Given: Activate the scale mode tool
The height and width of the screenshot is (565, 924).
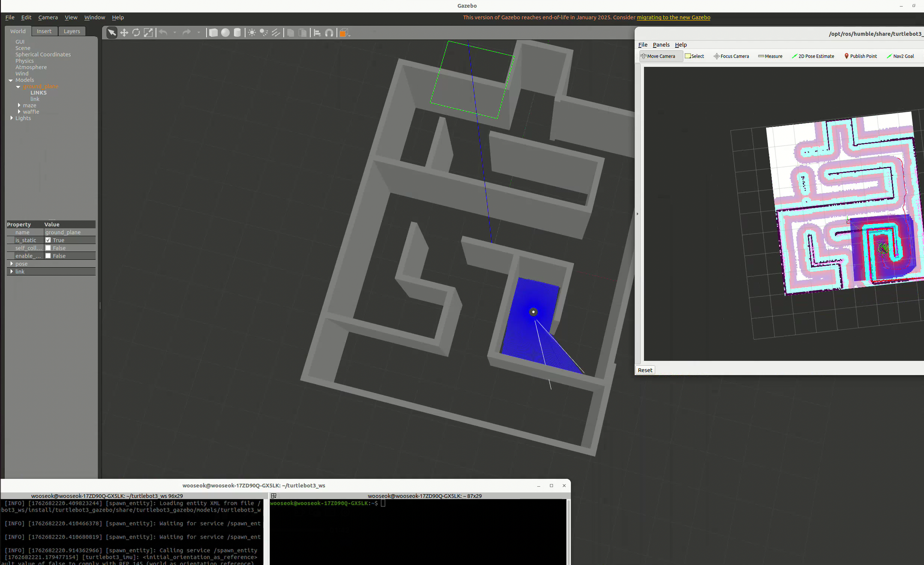Looking at the screenshot, I should pyautogui.click(x=148, y=33).
